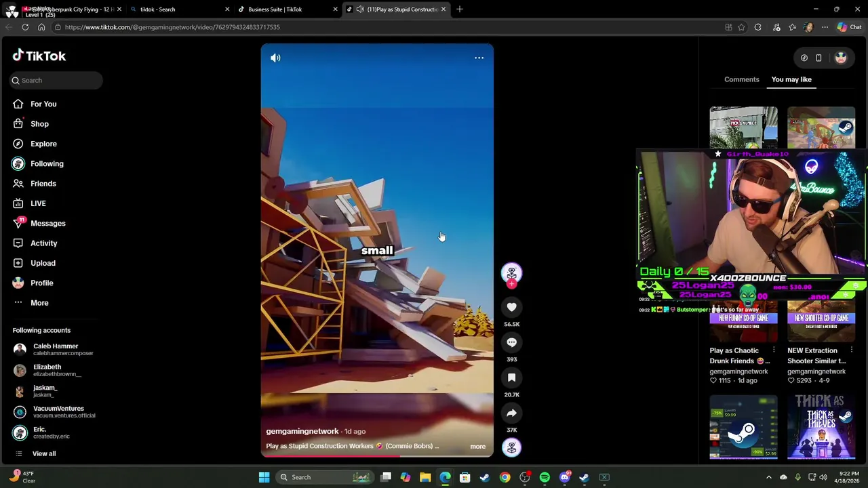
Task: Expand hidden system tray icons chevron
Action: click(x=768, y=477)
